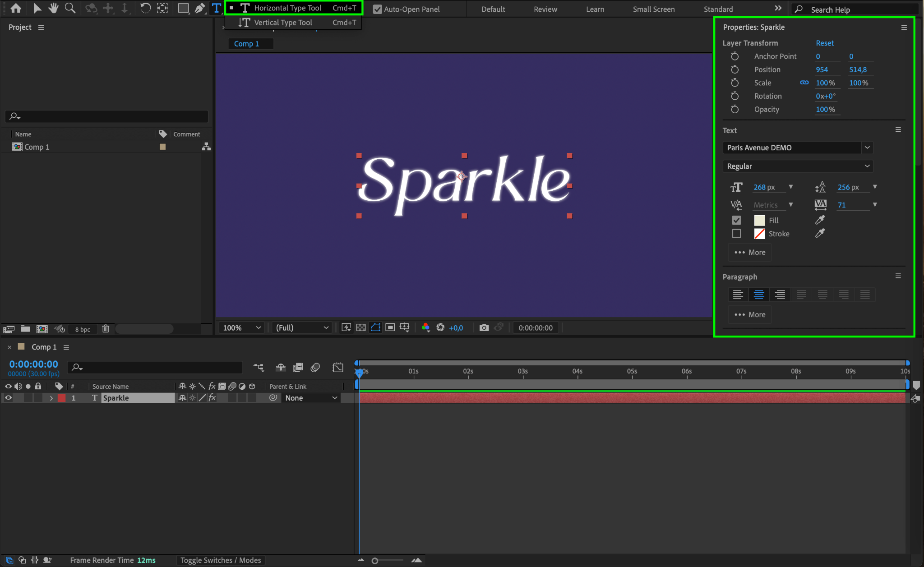This screenshot has width=924, height=567.
Task: Select the Hand tool
Action: [54, 8]
